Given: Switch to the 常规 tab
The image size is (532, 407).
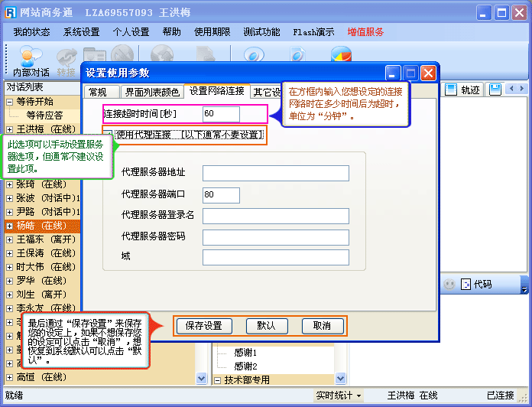Looking at the screenshot, I should (x=98, y=92).
